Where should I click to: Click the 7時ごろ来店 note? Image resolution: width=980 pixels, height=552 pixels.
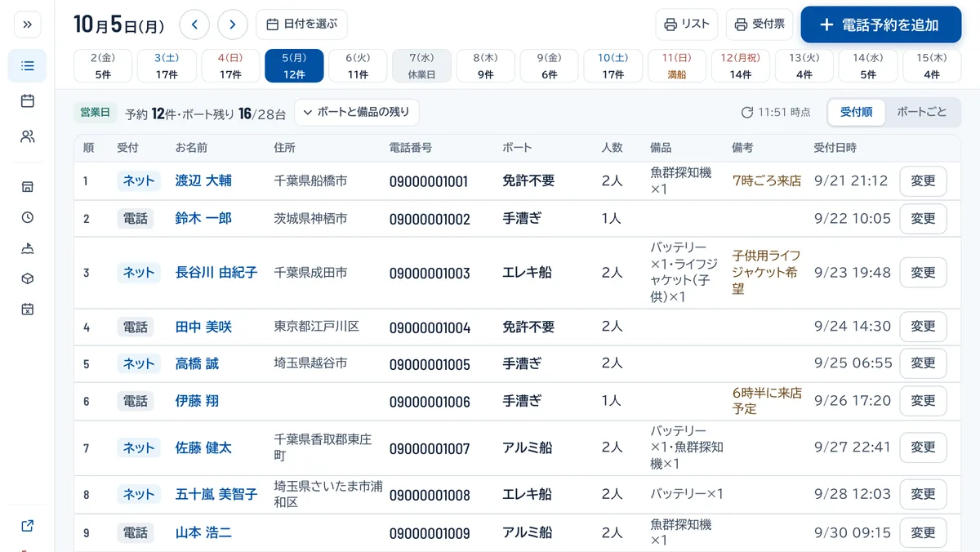[767, 180]
